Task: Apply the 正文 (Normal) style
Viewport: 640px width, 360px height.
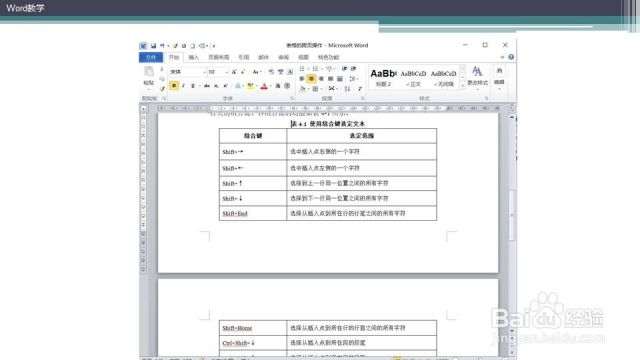Action: [413, 78]
